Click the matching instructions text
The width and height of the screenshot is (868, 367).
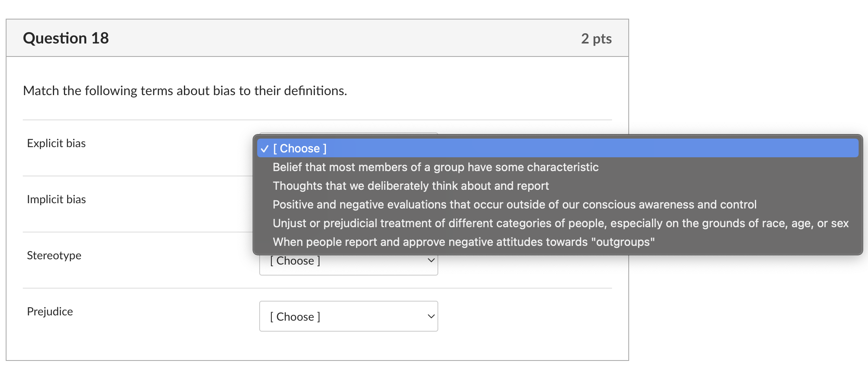point(185,91)
